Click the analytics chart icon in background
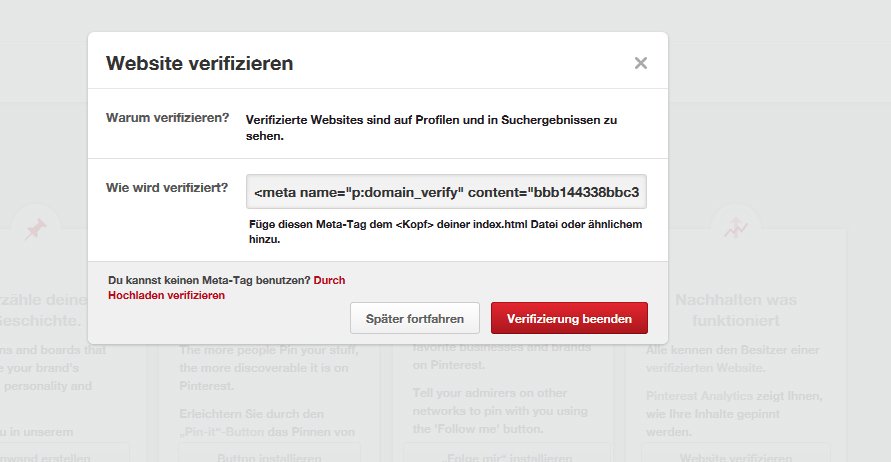The height and width of the screenshot is (462, 891). [735, 228]
